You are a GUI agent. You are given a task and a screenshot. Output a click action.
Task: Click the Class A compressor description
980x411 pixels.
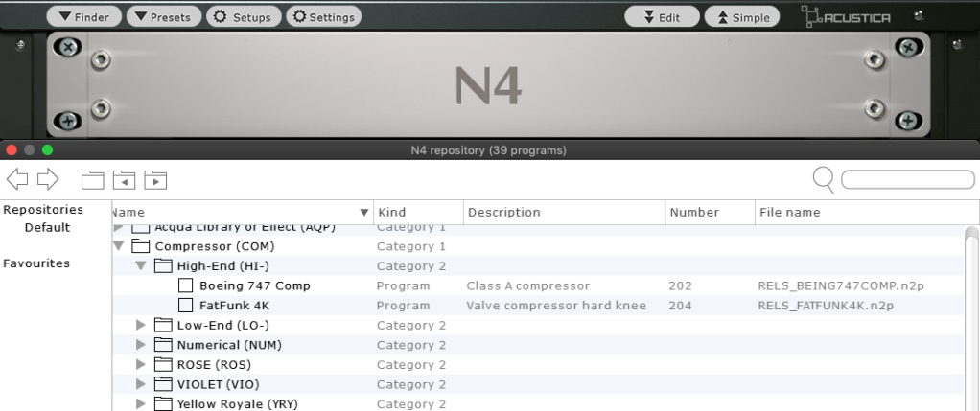528,286
